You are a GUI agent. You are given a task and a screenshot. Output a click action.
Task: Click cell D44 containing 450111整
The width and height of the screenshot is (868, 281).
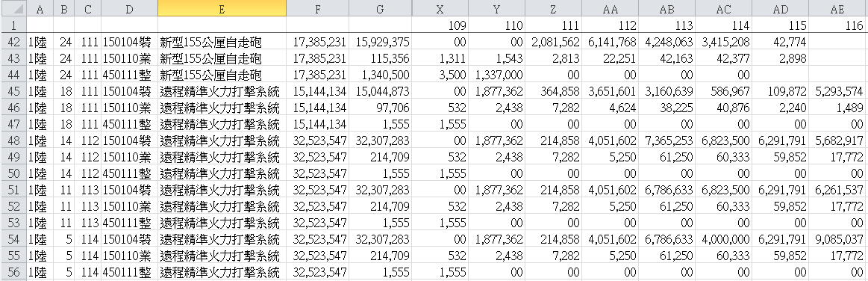pos(129,74)
